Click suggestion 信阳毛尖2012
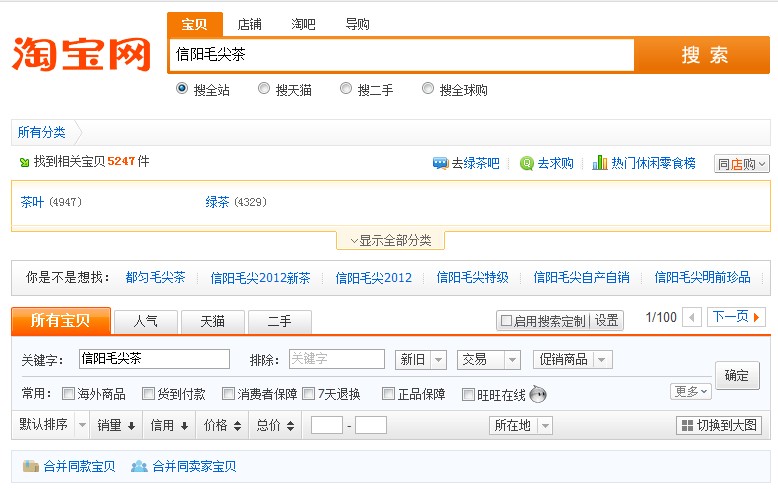This screenshot has width=778, height=489. 374,278
